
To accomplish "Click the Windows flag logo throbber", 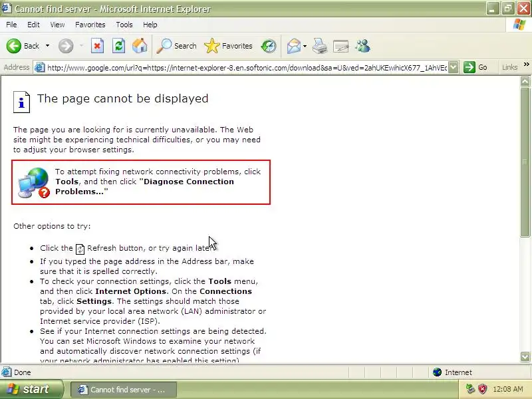I will tap(519, 25).
